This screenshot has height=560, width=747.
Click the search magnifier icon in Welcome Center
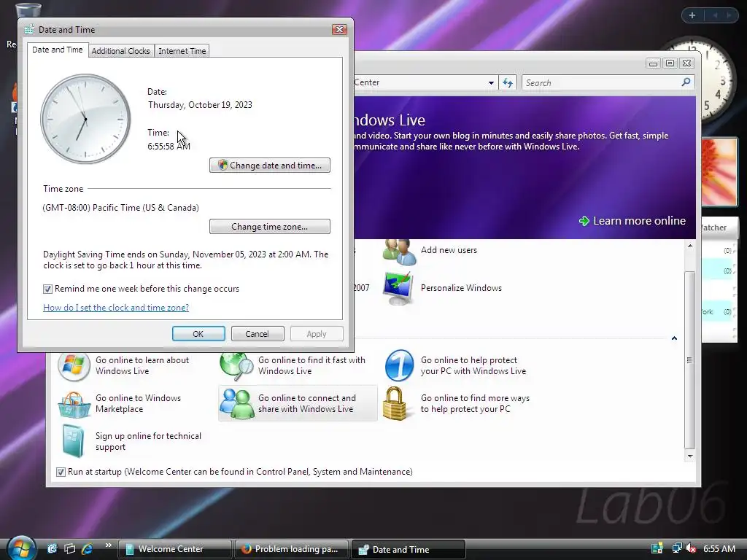click(686, 82)
